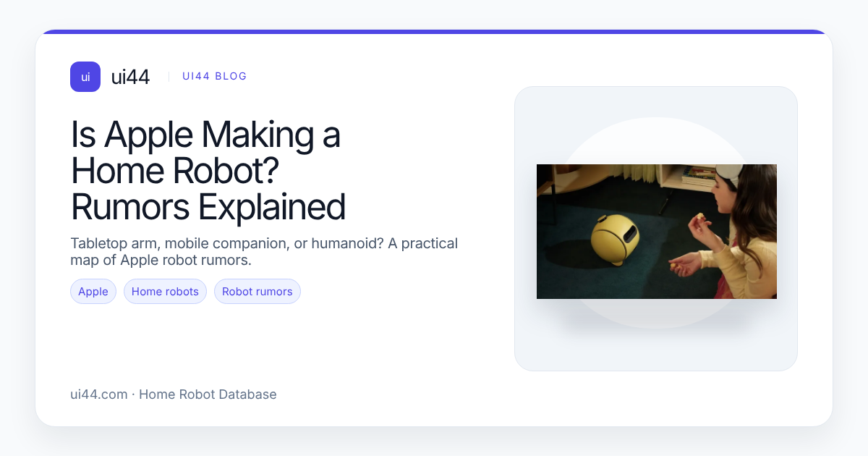Select the Apple tag
This screenshot has width=868, height=456.
[x=93, y=292]
